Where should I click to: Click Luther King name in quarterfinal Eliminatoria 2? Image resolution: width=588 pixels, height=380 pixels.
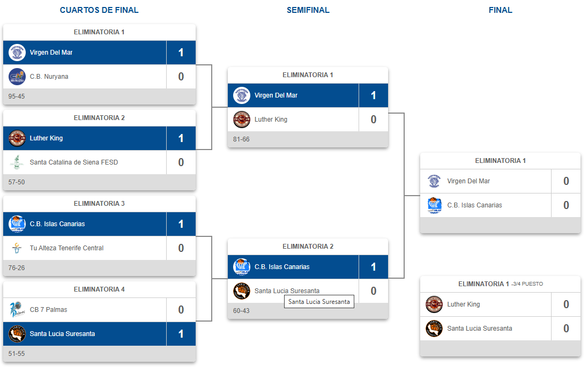coord(46,138)
